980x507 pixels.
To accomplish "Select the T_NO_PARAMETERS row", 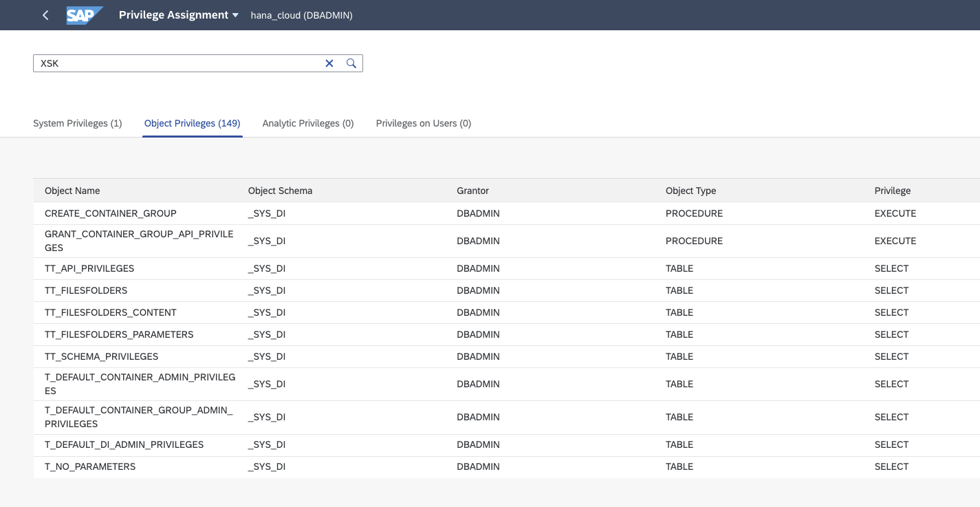I will (506, 466).
